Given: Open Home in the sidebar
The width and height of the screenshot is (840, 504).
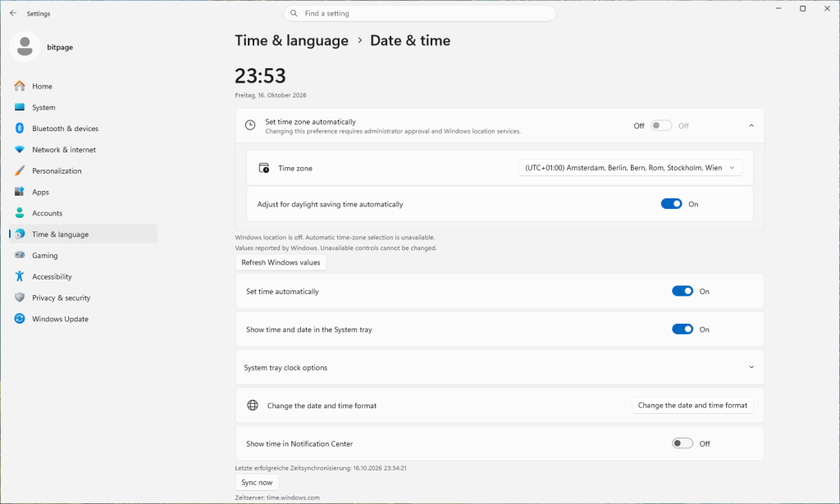Looking at the screenshot, I should (x=83, y=86).
